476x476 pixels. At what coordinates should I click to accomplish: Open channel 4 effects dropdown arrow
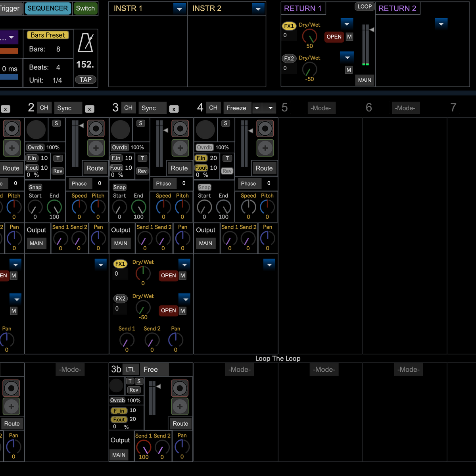click(x=269, y=264)
